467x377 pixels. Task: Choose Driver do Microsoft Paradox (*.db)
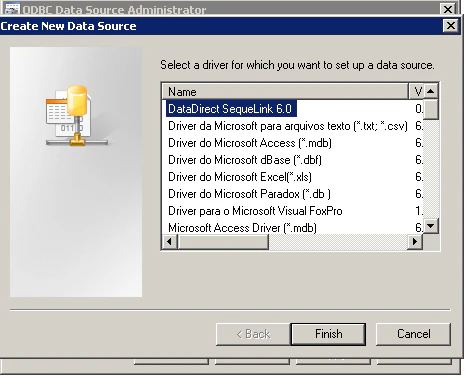click(x=249, y=194)
